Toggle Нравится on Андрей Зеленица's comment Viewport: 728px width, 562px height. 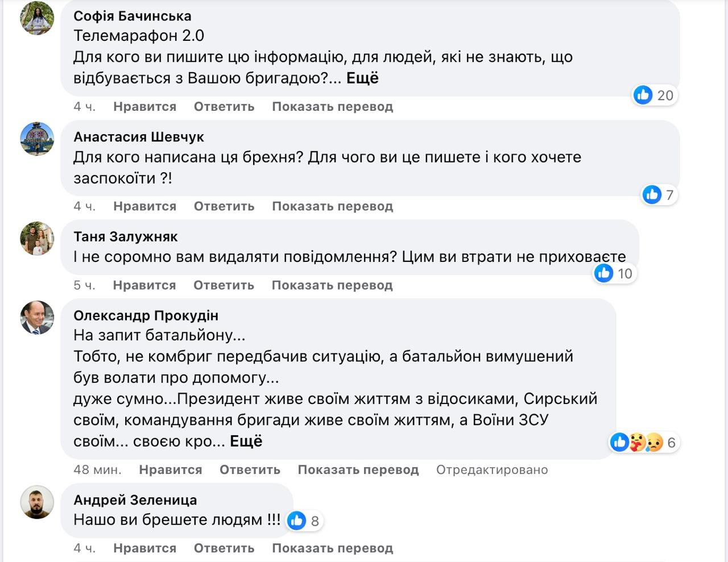click(x=144, y=548)
